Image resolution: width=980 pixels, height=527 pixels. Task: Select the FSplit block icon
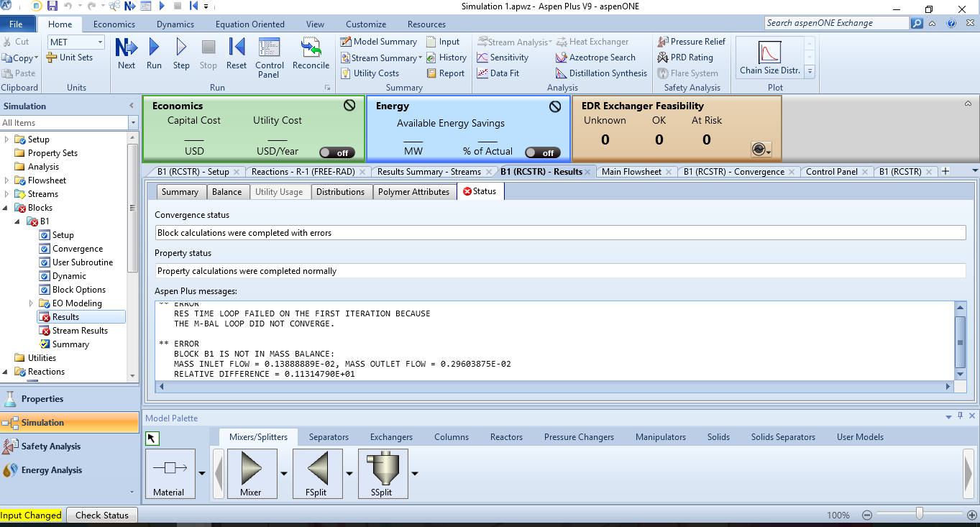(x=317, y=472)
